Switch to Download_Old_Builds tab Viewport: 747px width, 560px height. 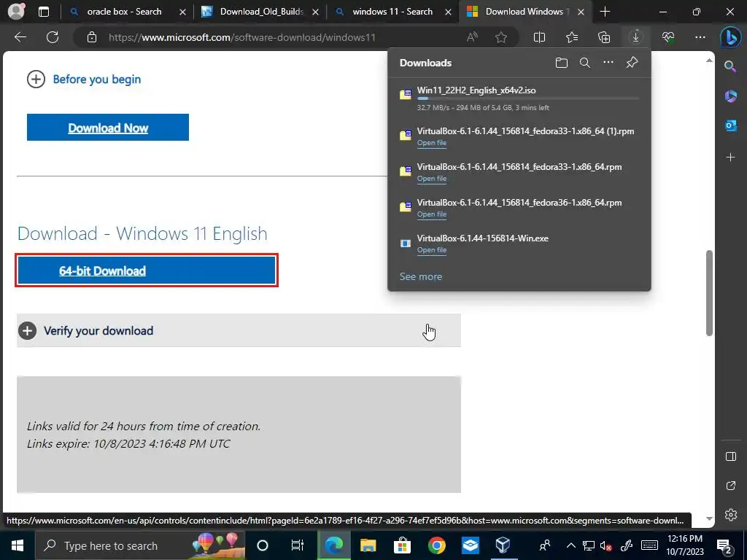[x=261, y=12]
